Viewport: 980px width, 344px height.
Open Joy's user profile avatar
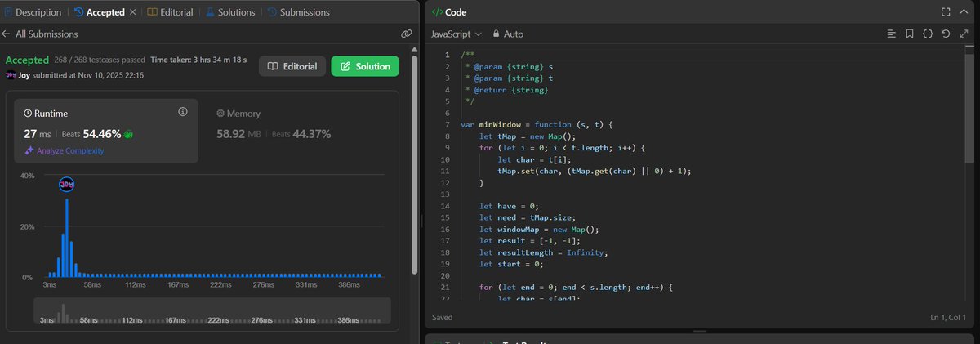click(11, 74)
